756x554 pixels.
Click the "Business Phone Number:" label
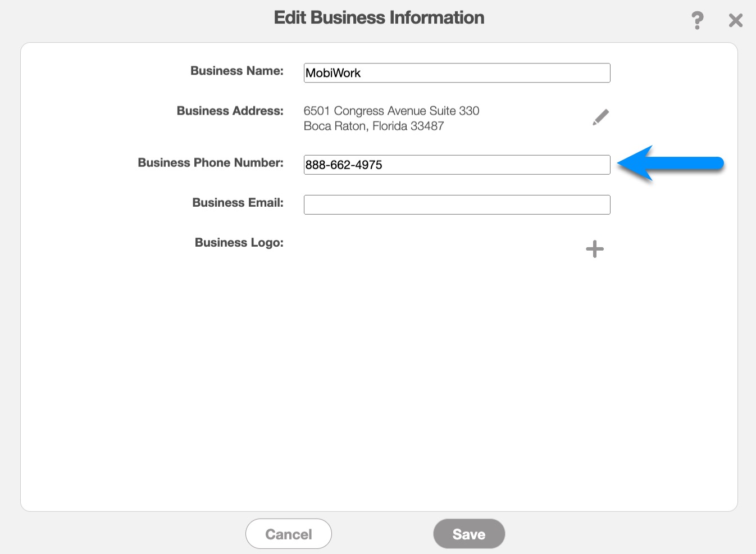pos(210,162)
